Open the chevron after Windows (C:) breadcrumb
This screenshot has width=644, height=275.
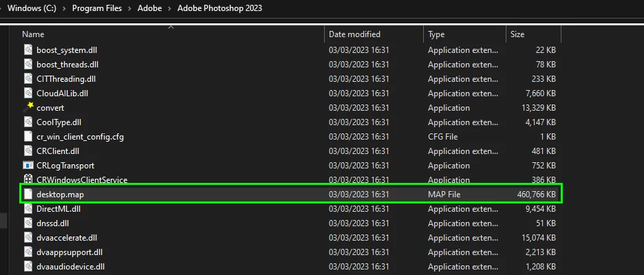click(65, 9)
